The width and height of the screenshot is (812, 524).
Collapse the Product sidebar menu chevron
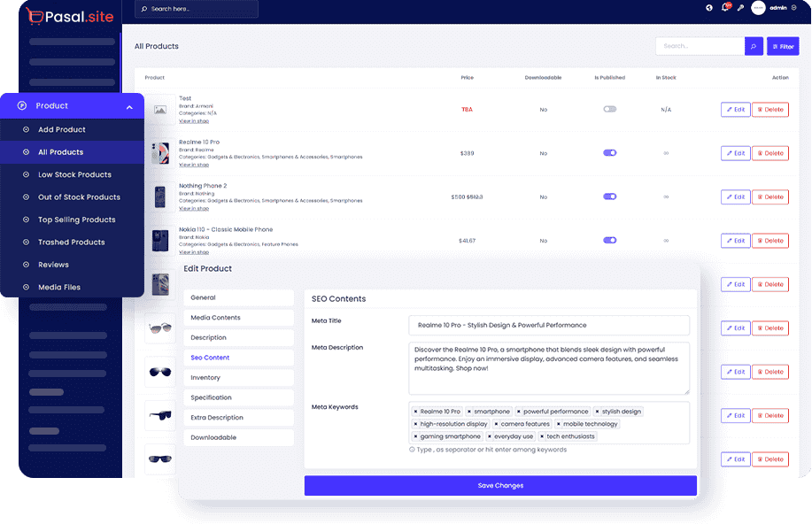coord(129,107)
